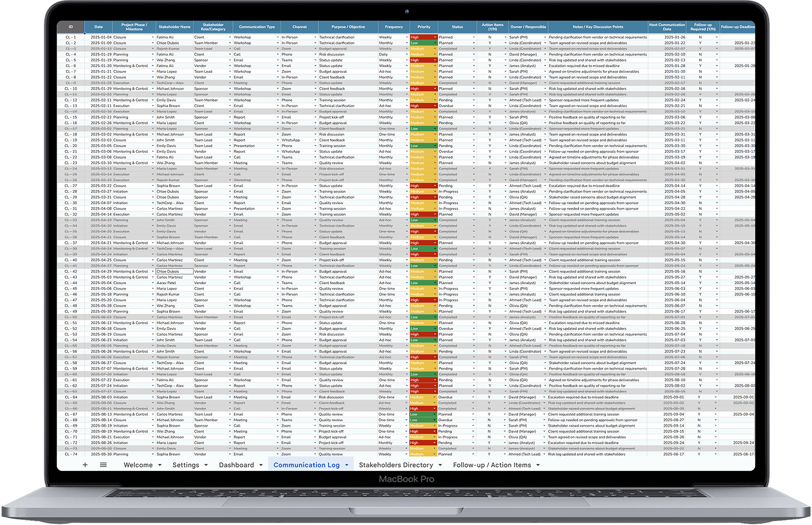Open the Dashboard tab options arrow
The width and height of the screenshot is (812, 525).
coord(261,465)
